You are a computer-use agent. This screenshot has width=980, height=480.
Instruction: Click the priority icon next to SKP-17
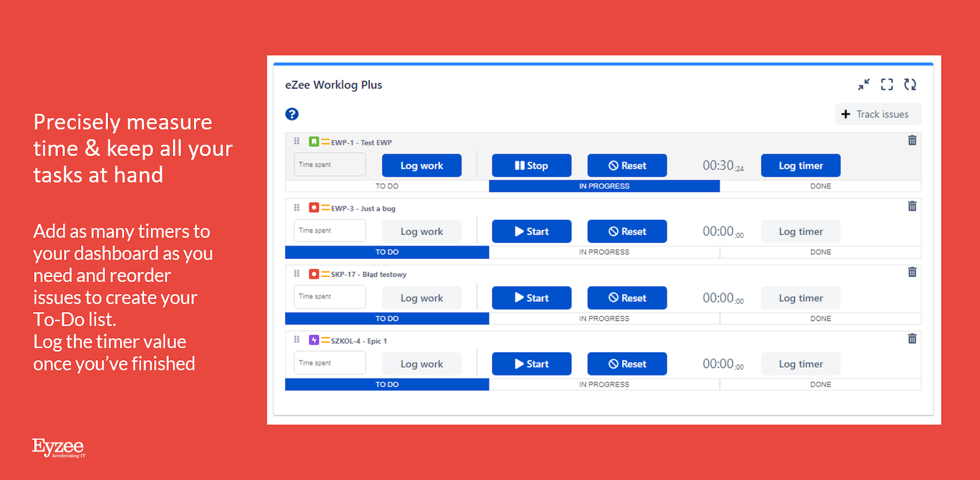pos(326,274)
